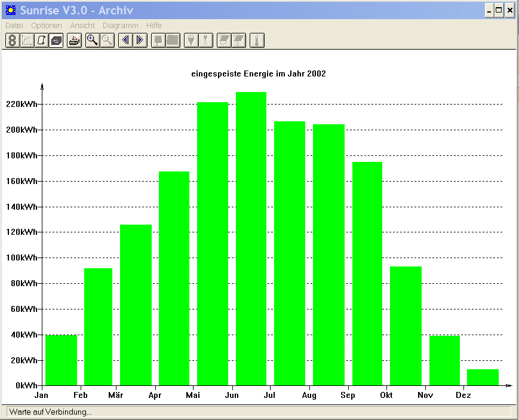Screen dimensions: 519x420
Task: Click the greyed plug connector icon
Action: click(191, 41)
